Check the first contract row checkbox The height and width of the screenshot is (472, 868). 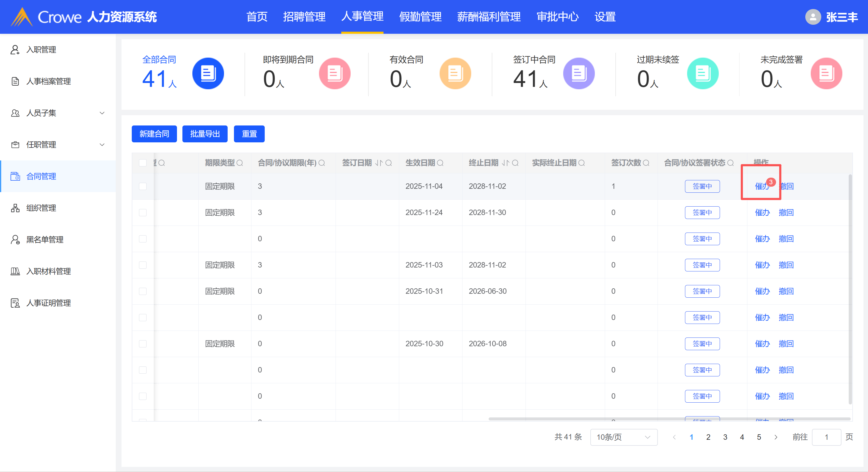coord(143,186)
